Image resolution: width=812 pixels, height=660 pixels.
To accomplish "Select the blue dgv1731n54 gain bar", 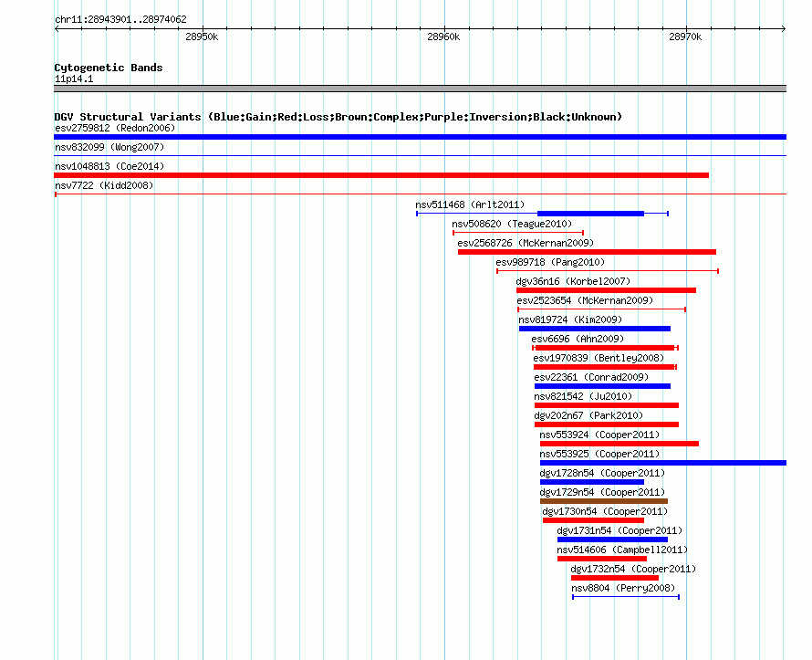I will tap(612, 540).
